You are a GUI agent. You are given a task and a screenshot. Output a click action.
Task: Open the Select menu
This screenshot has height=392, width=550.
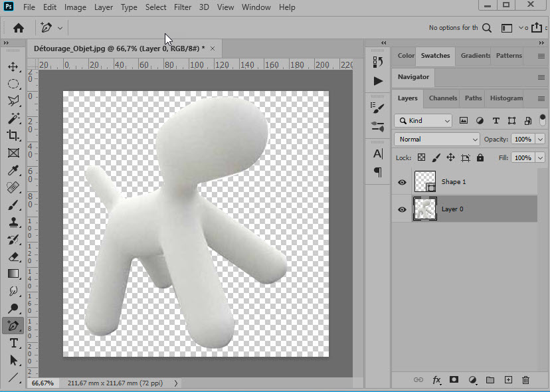coord(155,7)
